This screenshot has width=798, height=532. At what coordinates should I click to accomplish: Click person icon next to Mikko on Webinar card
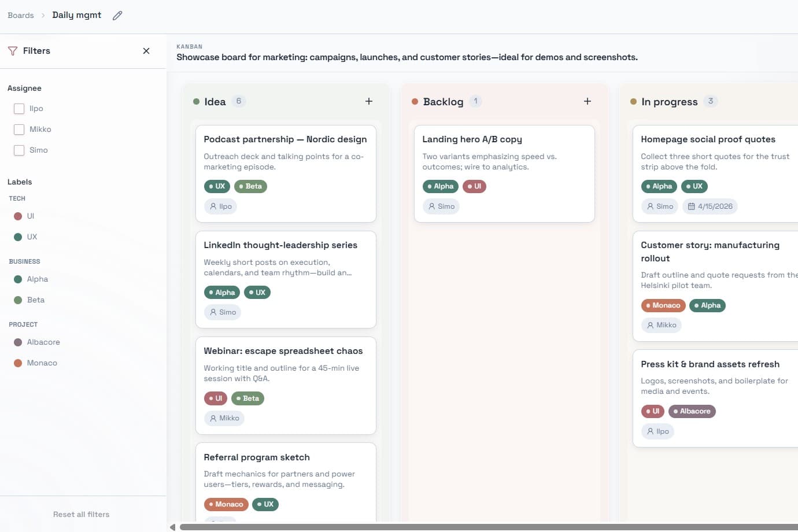[x=213, y=418]
